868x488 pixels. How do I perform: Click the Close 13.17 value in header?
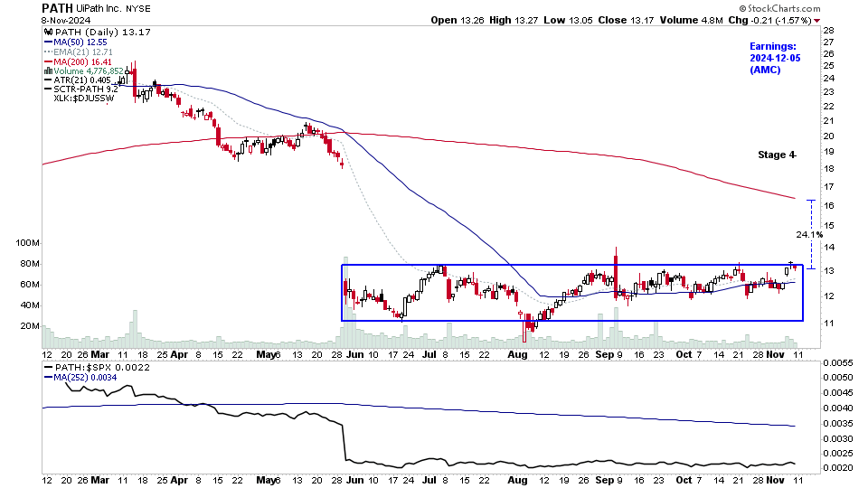[626, 20]
